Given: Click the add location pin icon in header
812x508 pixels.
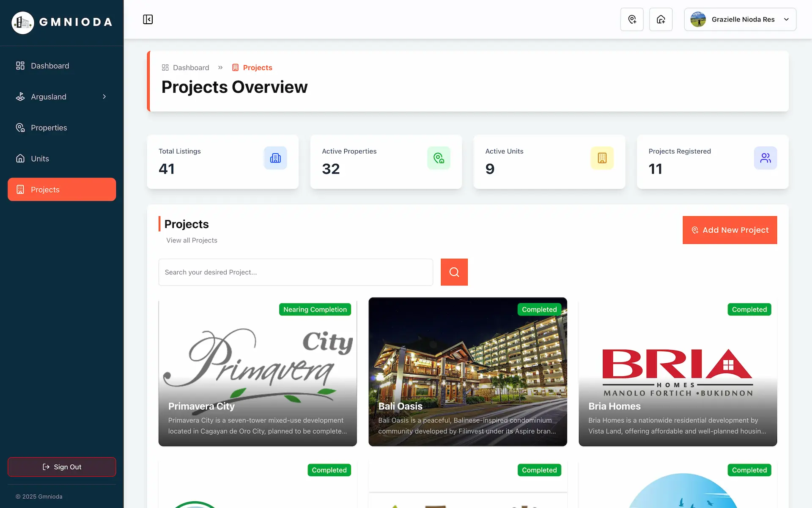Looking at the screenshot, I should click(632, 19).
